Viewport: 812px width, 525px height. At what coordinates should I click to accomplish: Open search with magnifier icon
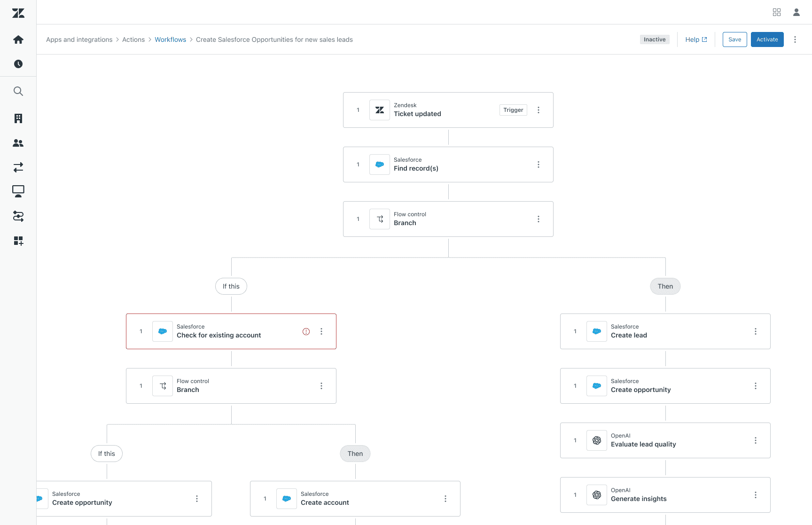[x=18, y=91]
